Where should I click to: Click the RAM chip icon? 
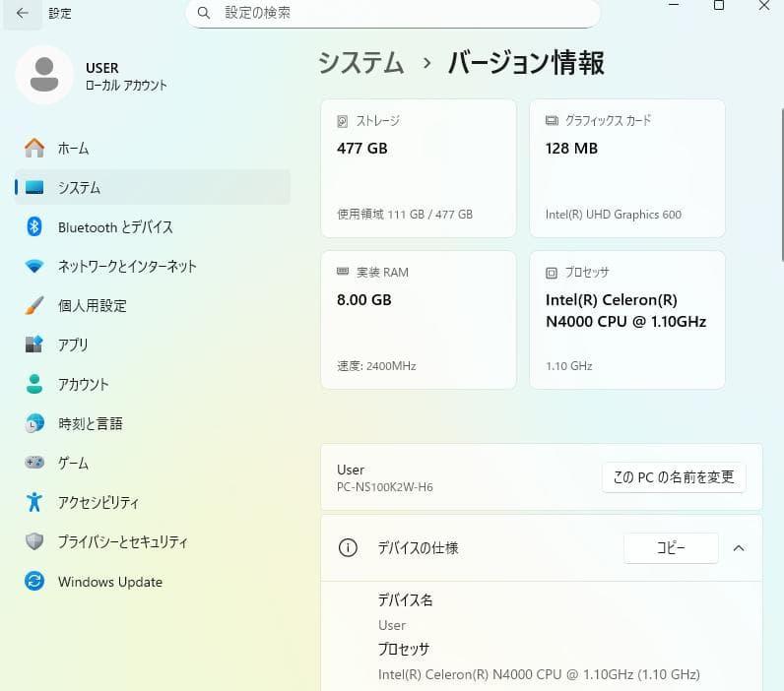[x=343, y=272]
